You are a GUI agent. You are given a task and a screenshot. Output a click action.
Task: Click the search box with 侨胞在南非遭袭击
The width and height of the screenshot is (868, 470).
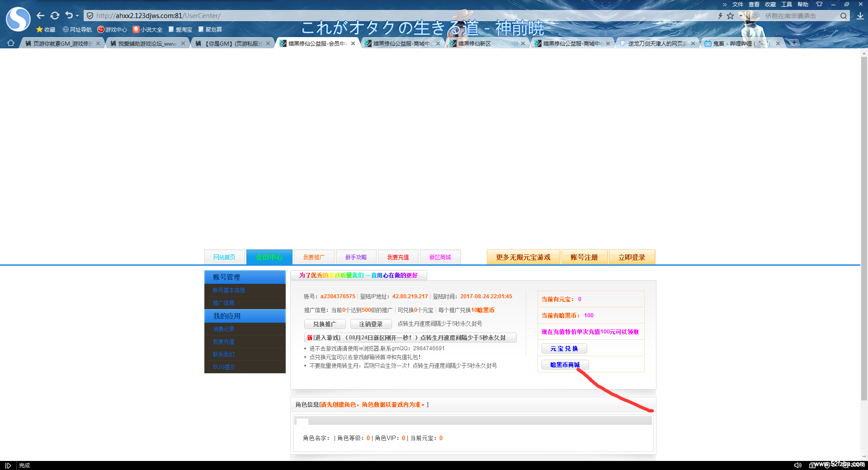[800, 16]
